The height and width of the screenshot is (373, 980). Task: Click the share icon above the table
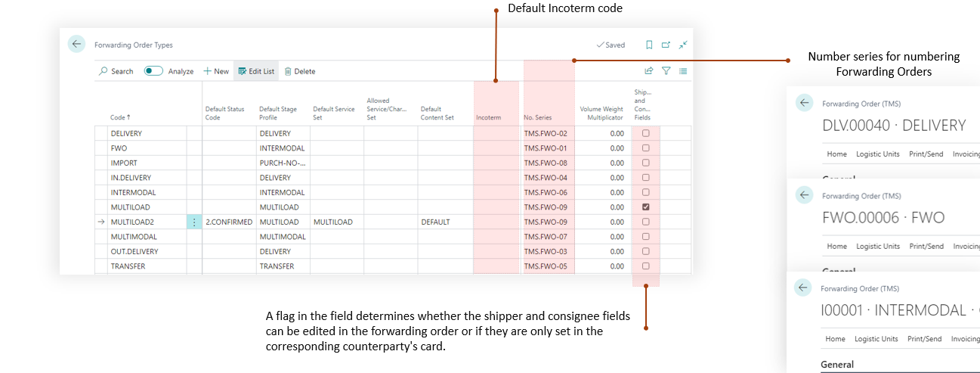point(648,70)
